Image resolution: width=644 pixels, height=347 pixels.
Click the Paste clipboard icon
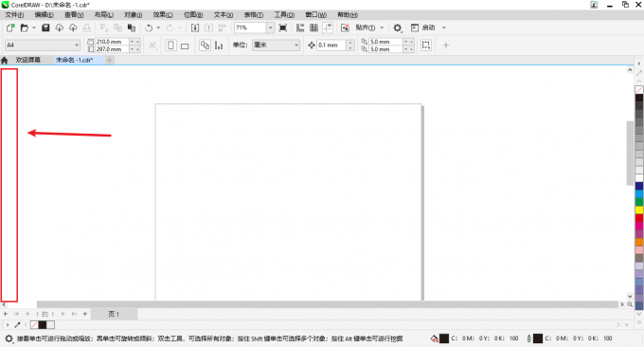pos(132,27)
